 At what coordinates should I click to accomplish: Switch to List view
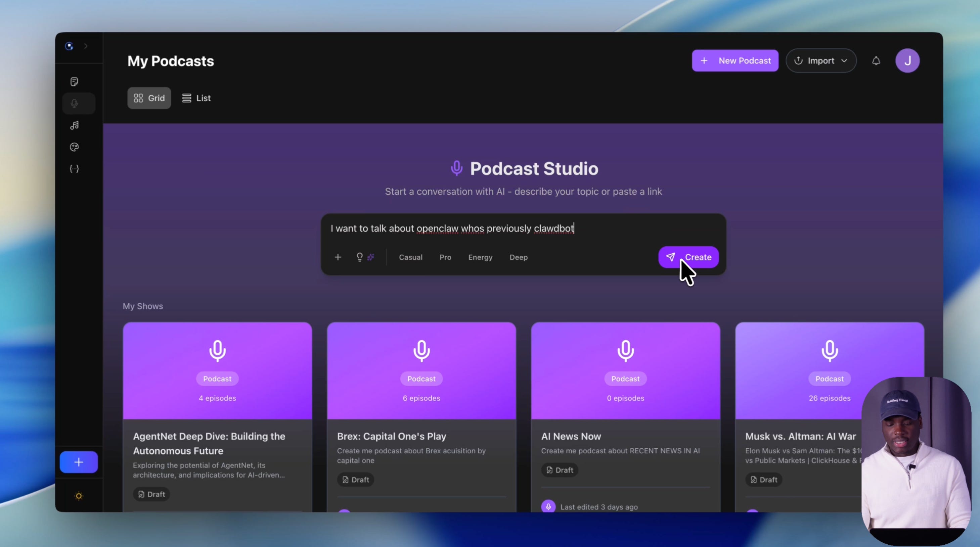pyautogui.click(x=196, y=98)
